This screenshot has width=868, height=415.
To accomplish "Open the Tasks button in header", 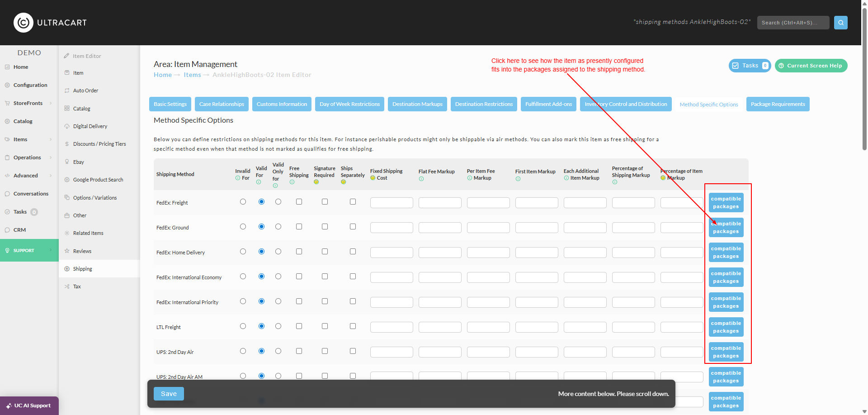I will coord(750,66).
